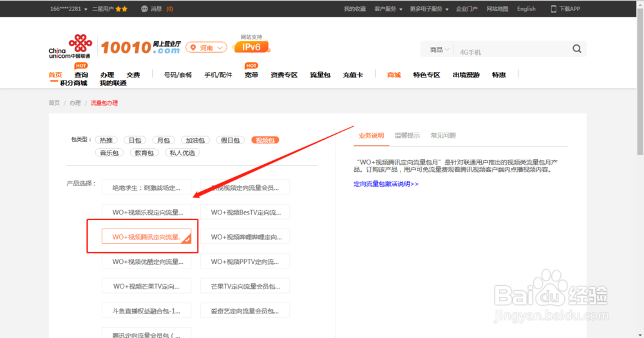Select product WO+视频BesTV定向流...
The height and width of the screenshot is (338, 644).
point(245,212)
